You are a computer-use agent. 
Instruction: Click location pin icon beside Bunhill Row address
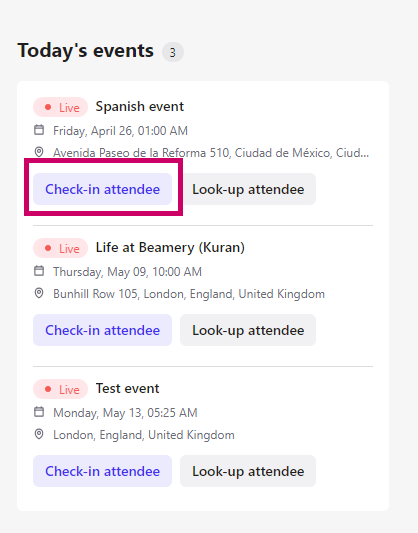[x=39, y=293]
